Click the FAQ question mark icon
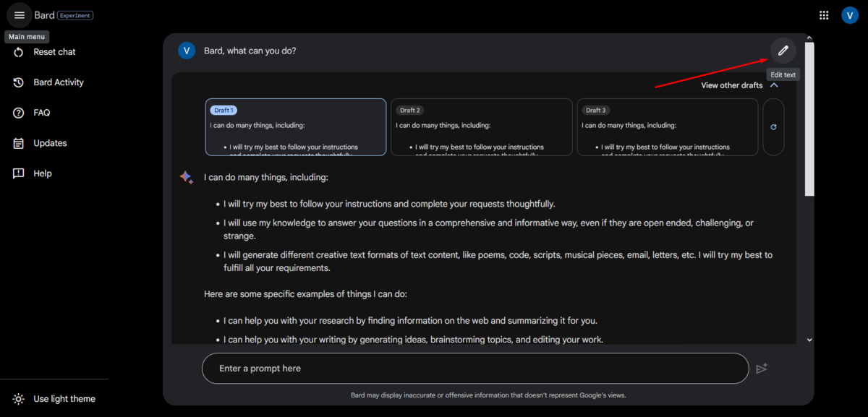This screenshot has height=417, width=868. (x=19, y=113)
